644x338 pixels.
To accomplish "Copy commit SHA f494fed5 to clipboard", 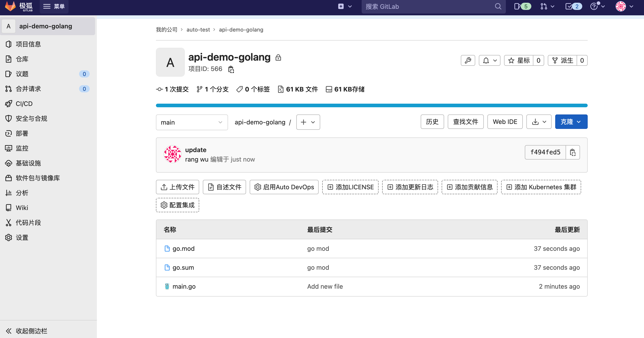I will click(x=573, y=152).
